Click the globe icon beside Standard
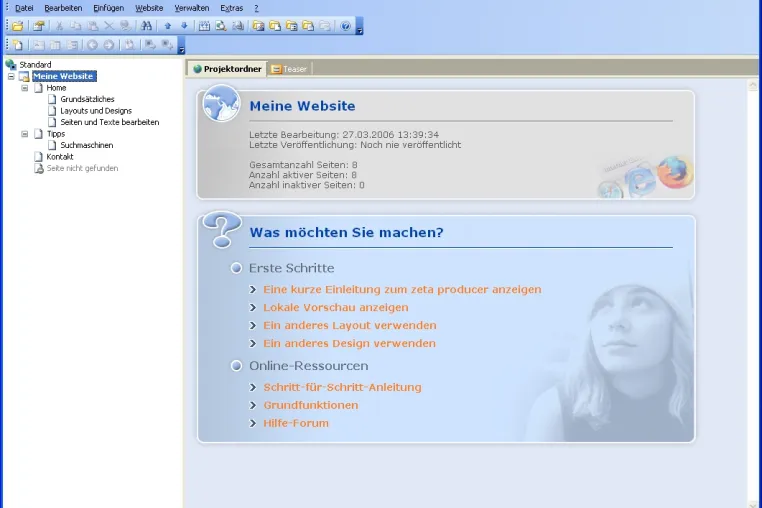 11,64
